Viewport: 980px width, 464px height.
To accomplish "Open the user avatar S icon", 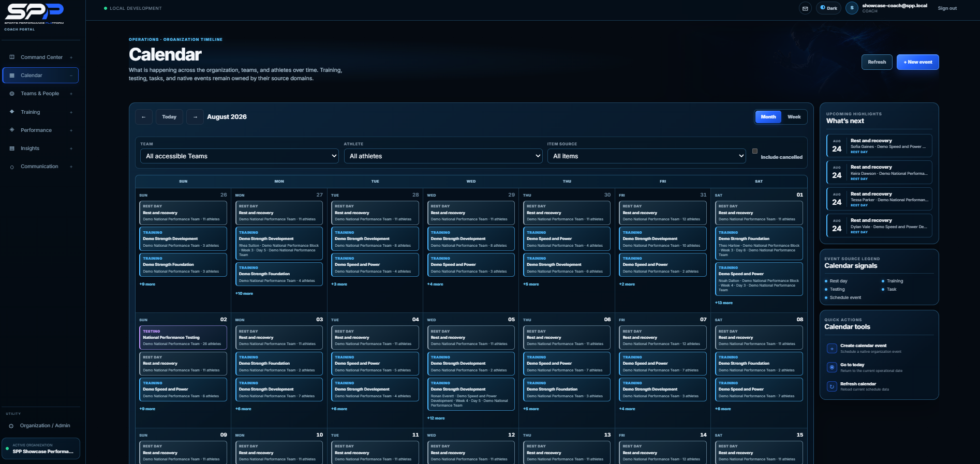I will coord(852,8).
